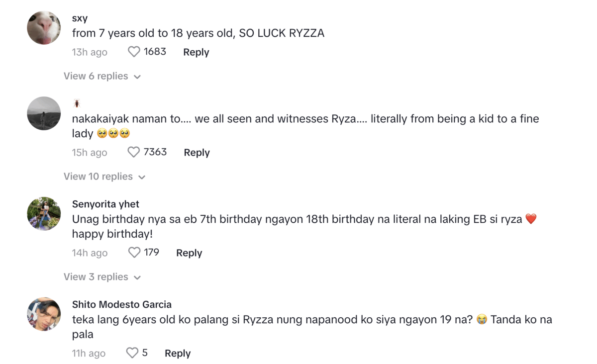Like Senyorita yhet's birthday comment

pos(134,253)
